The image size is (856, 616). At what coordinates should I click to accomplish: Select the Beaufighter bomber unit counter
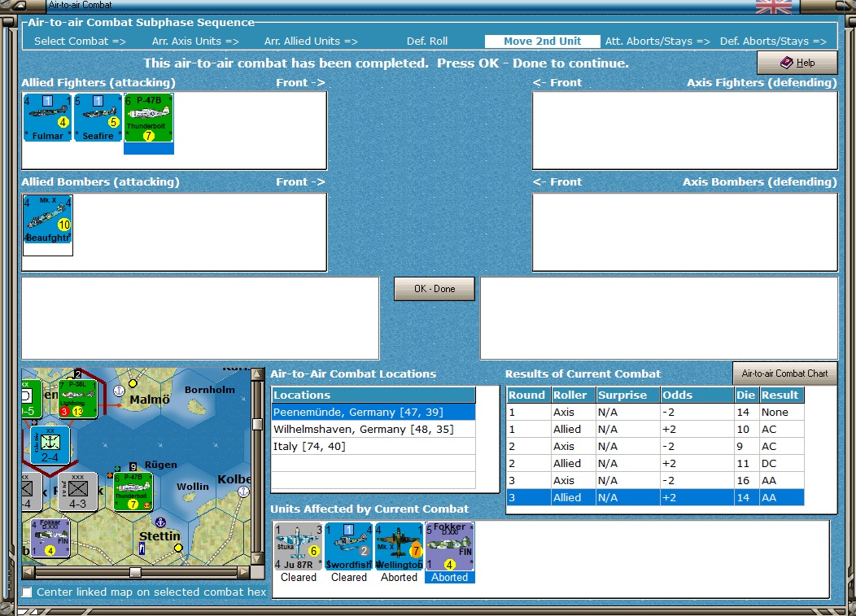[x=47, y=220]
